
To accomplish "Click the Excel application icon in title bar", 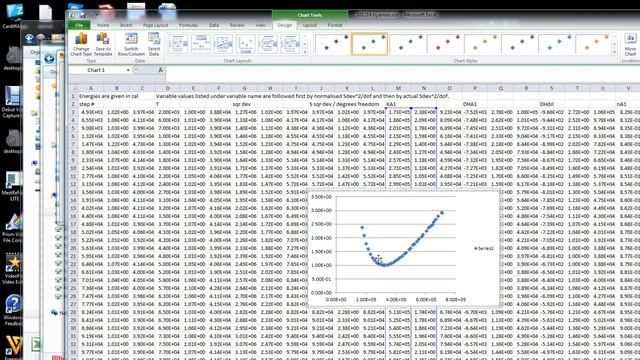I will coord(72,15).
